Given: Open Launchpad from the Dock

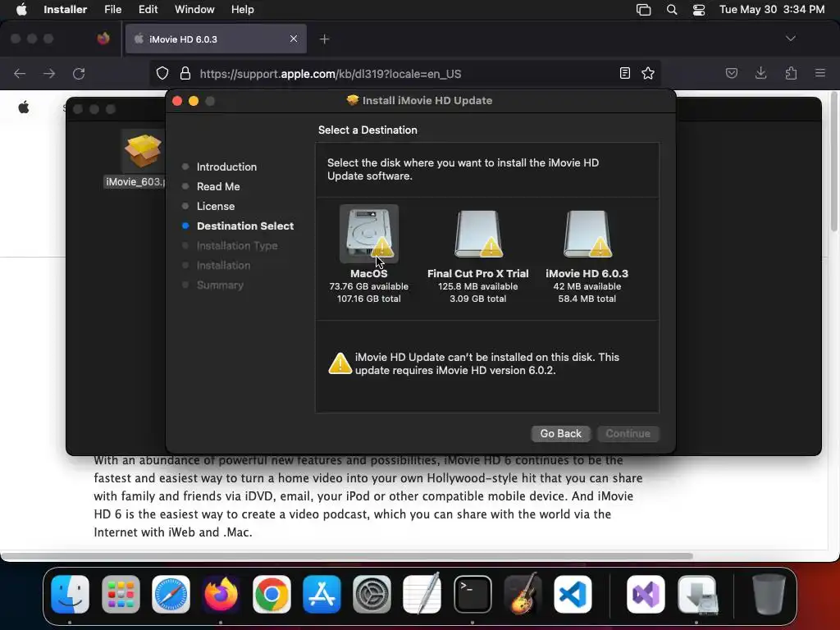Looking at the screenshot, I should (121, 594).
